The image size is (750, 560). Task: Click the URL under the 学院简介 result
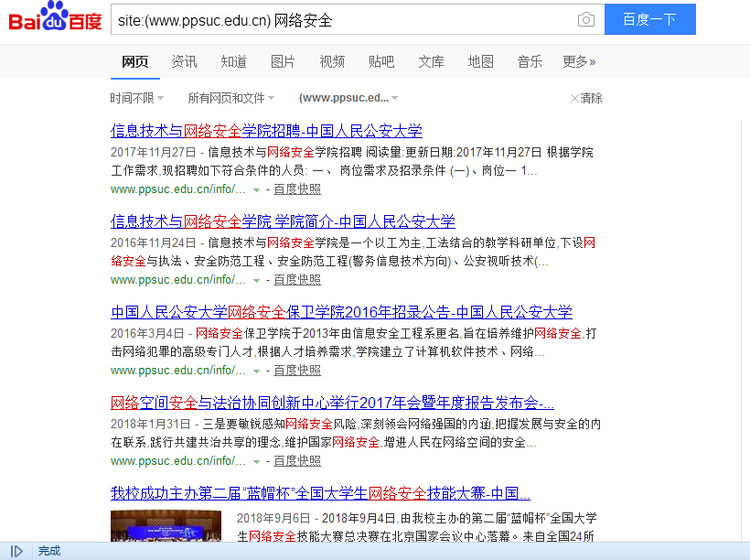(178, 279)
